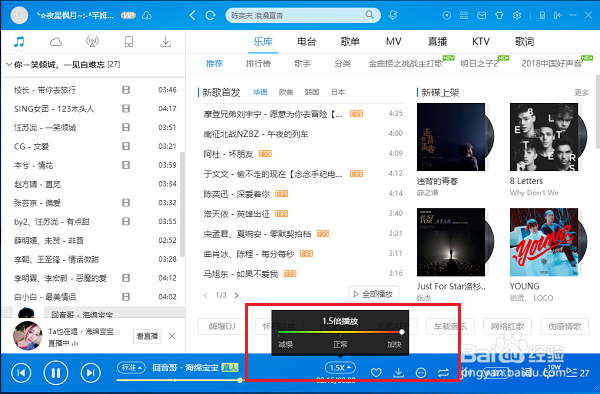Image resolution: width=600 pixels, height=394 pixels.
Task: Switch to mini mode icon
Action: 558,15
